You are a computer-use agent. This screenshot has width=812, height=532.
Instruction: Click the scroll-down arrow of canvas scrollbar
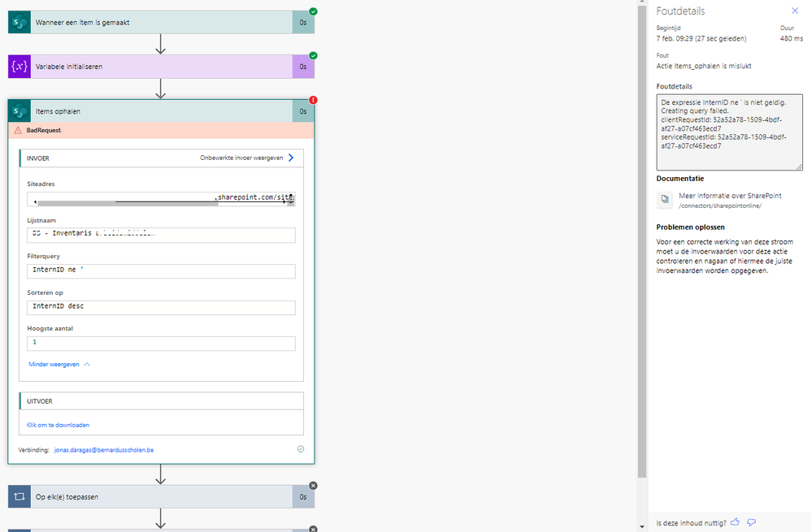642,527
